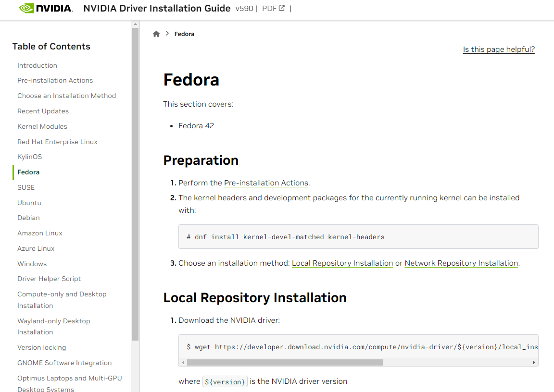
Task: Select SUSE in the table of contents
Action: (26, 187)
